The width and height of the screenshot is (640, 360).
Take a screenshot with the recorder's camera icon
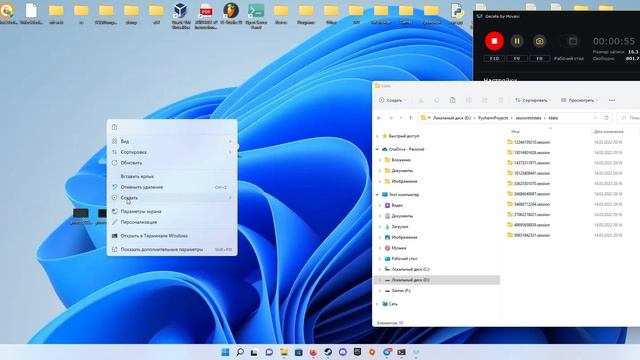point(539,41)
